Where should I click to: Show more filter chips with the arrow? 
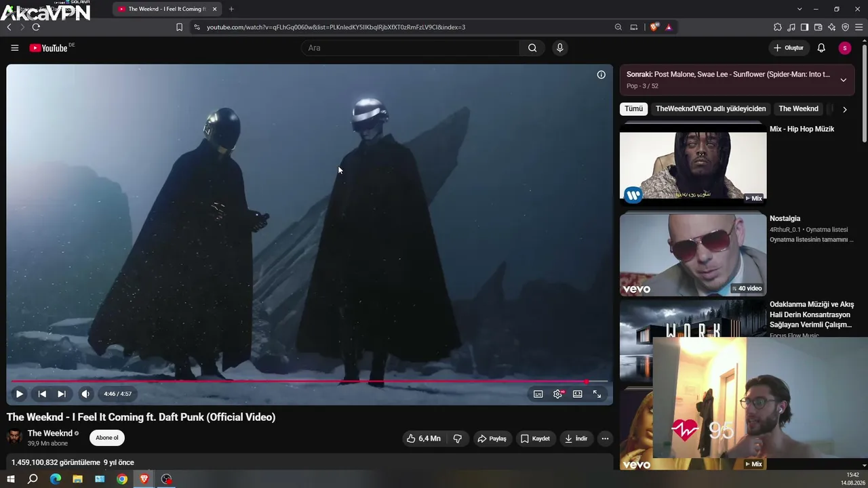coord(844,109)
